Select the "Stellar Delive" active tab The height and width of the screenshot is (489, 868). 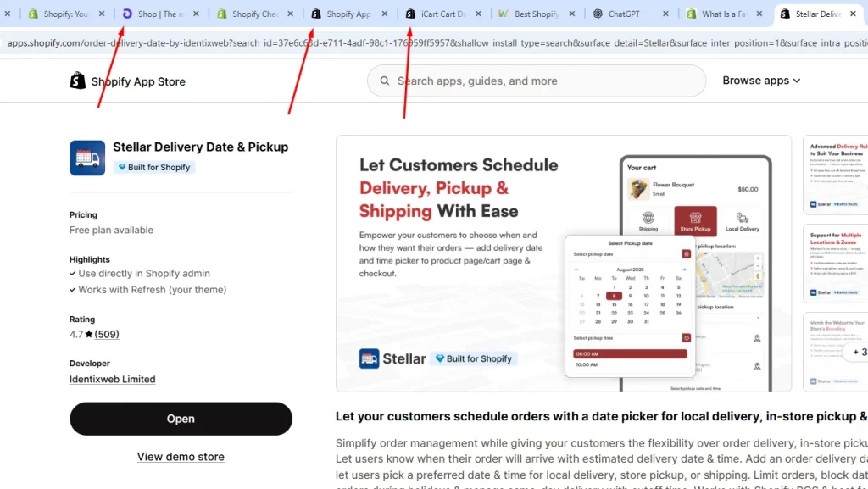(818, 14)
